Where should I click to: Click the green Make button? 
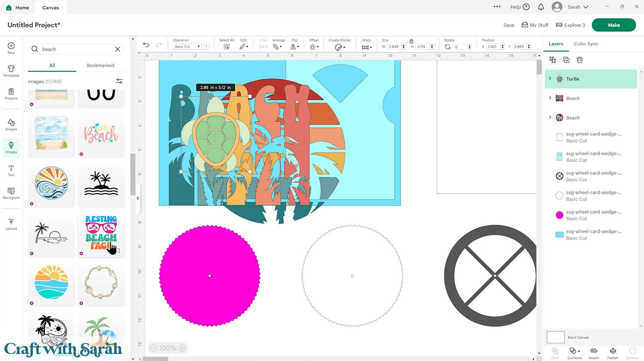pos(614,25)
